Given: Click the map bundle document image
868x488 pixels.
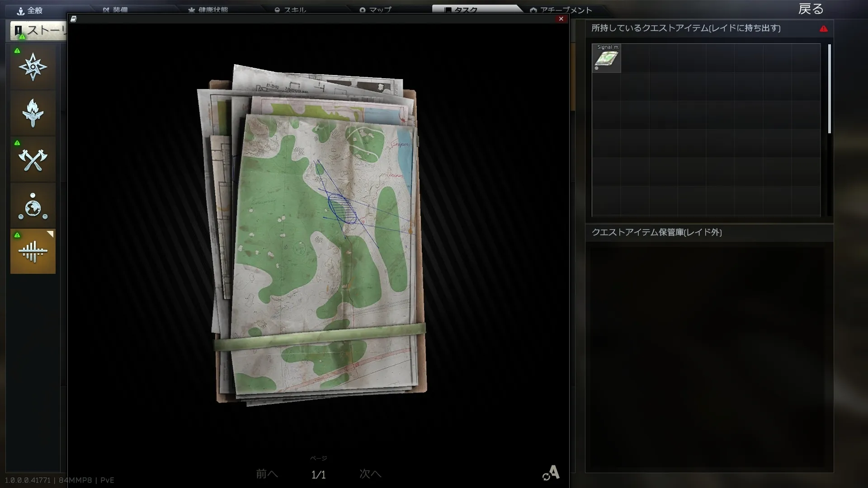Looking at the screenshot, I should pos(316,235).
